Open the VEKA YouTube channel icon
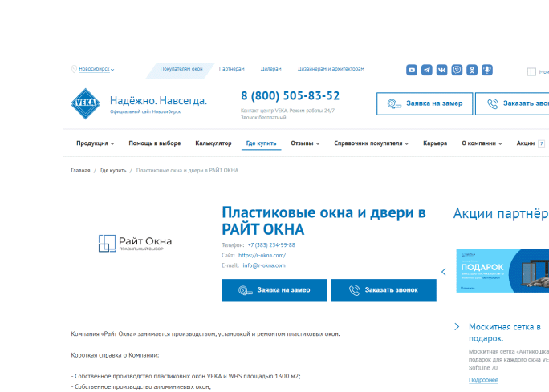Image resolution: width=549 pixels, height=392 pixels. [x=412, y=70]
